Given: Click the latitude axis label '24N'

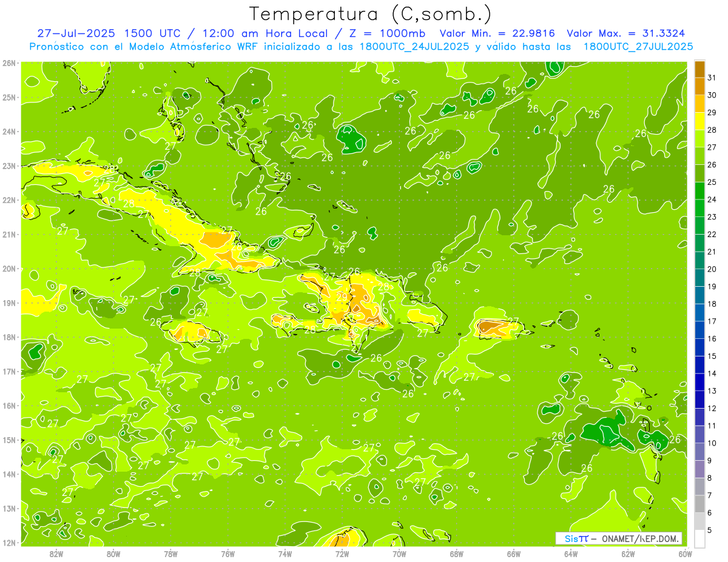Looking at the screenshot, I should pyautogui.click(x=9, y=132).
